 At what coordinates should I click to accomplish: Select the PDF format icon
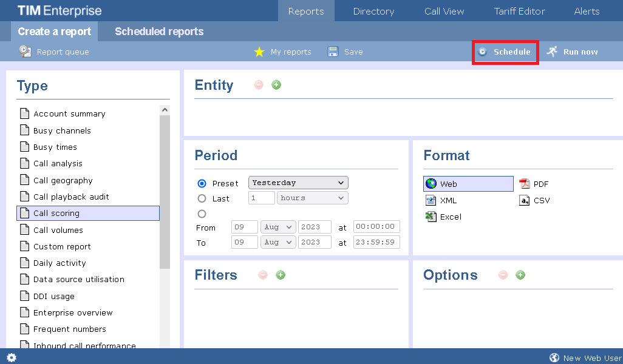[524, 184]
